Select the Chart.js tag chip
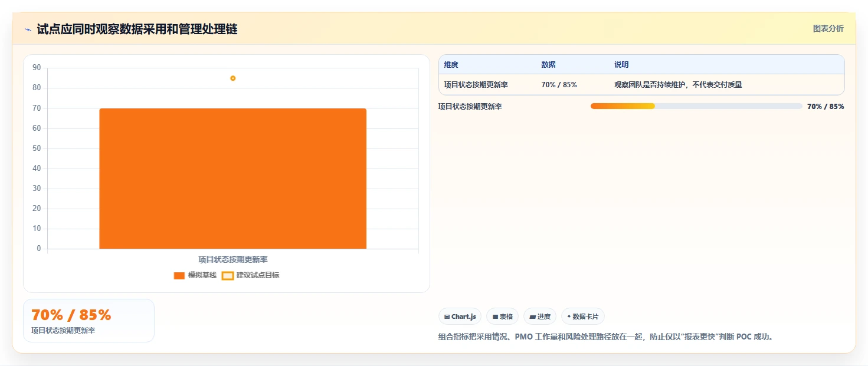 tap(460, 316)
